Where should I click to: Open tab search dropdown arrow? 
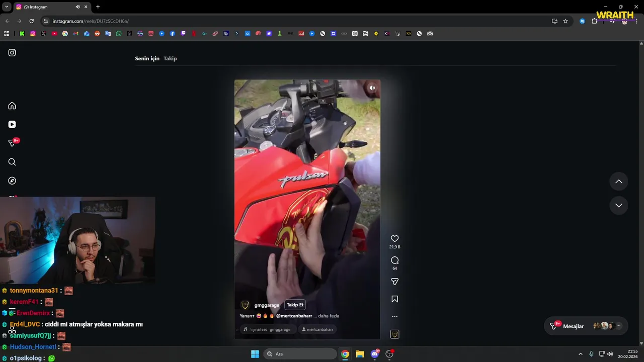tap(7, 7)
